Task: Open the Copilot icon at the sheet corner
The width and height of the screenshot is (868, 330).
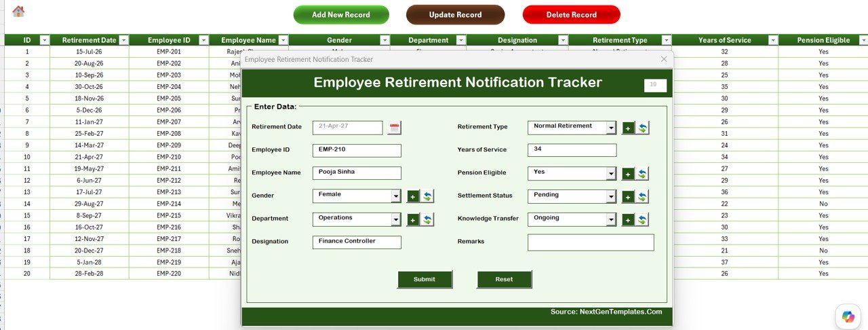Action: pos(848,316)
